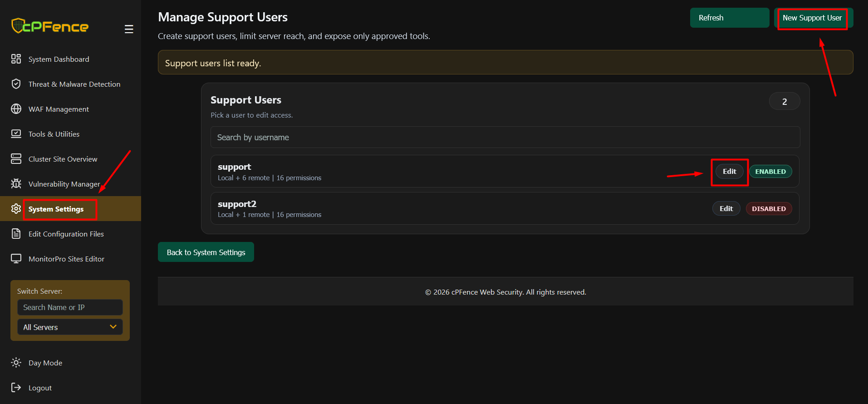Click 'Local + 6 remote | 16 permissions' text
868x404 pixels.
coord(270,178)
